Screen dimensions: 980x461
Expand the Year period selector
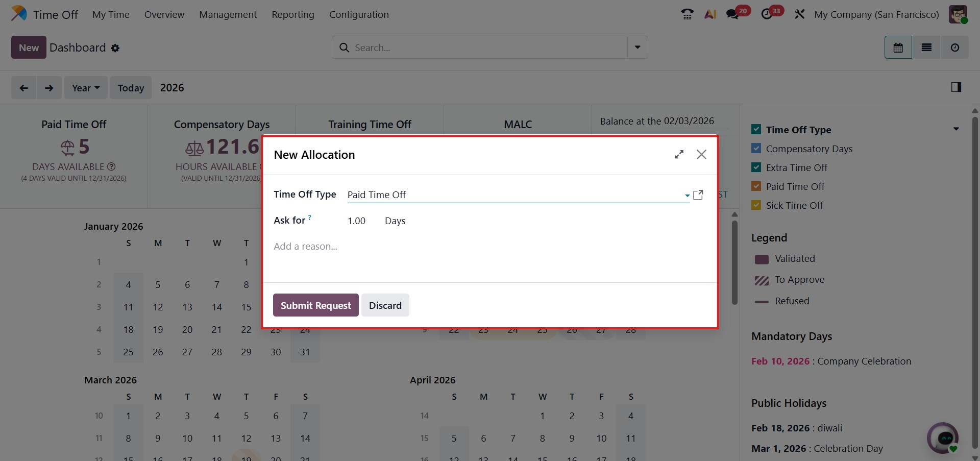tap(86, 88)
